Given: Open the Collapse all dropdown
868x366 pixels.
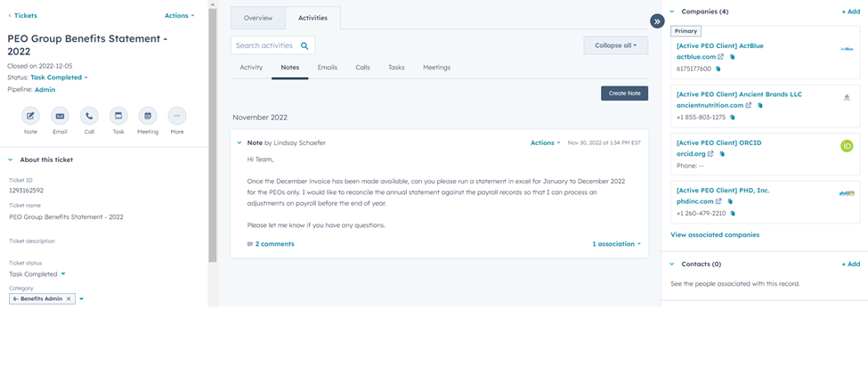Looking at the screenshot, I should pyautogui.click(x=615, y=45).
